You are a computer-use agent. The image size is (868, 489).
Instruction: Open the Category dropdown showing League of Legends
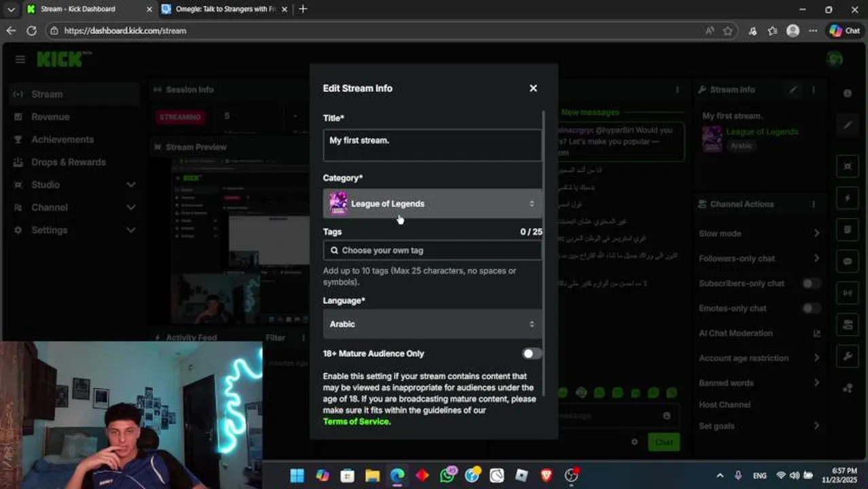click(433, 204)
